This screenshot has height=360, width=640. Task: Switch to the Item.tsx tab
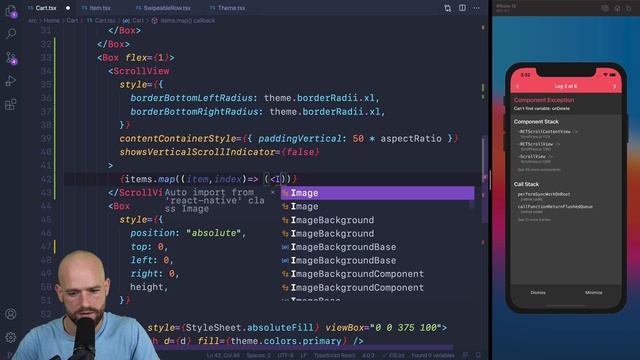tap(100, 8)
